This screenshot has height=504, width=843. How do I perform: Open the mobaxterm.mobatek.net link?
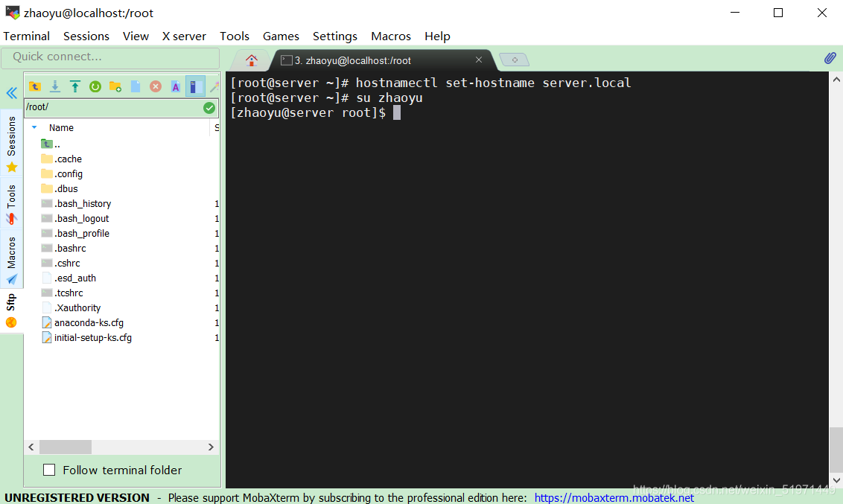[614, 497]
